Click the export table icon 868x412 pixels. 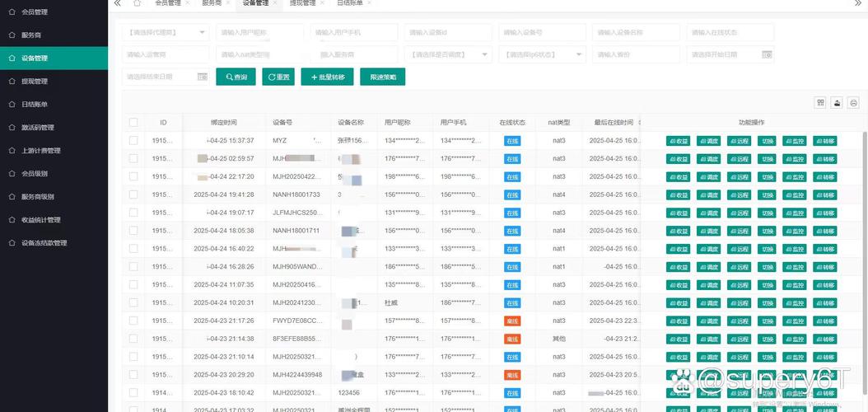click(x=837, y=102)
